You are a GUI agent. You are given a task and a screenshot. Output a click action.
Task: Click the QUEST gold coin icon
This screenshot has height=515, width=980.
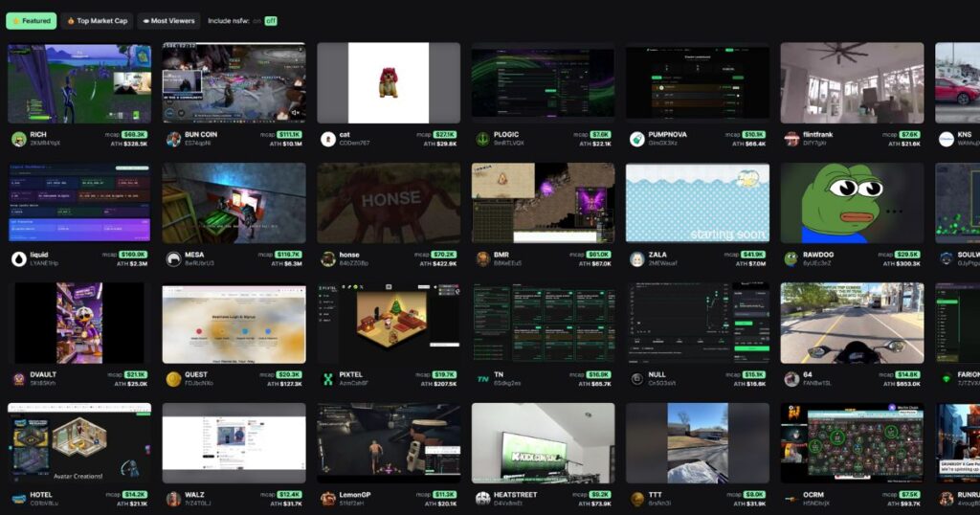tap(173, 378)
